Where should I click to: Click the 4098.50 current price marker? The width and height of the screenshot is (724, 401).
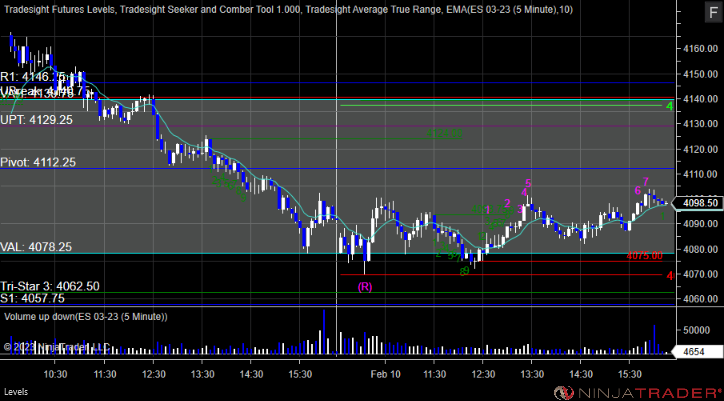point(700,203)
